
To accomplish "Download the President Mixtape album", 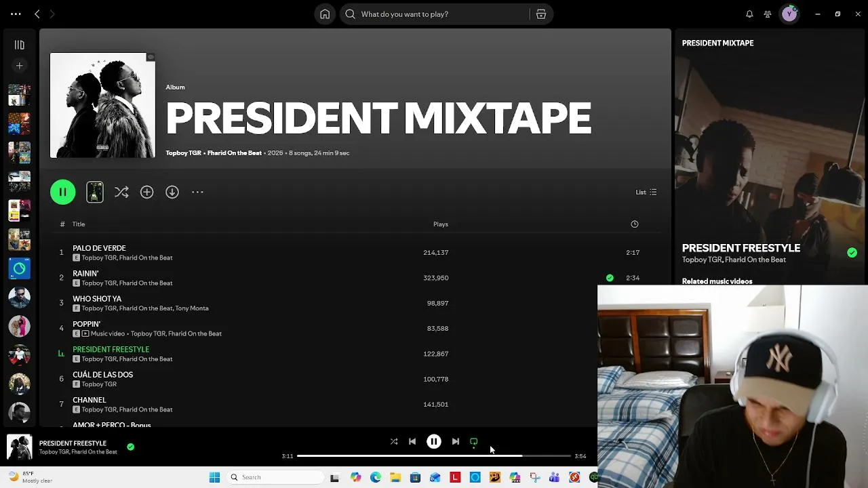I will pos(172,192).
